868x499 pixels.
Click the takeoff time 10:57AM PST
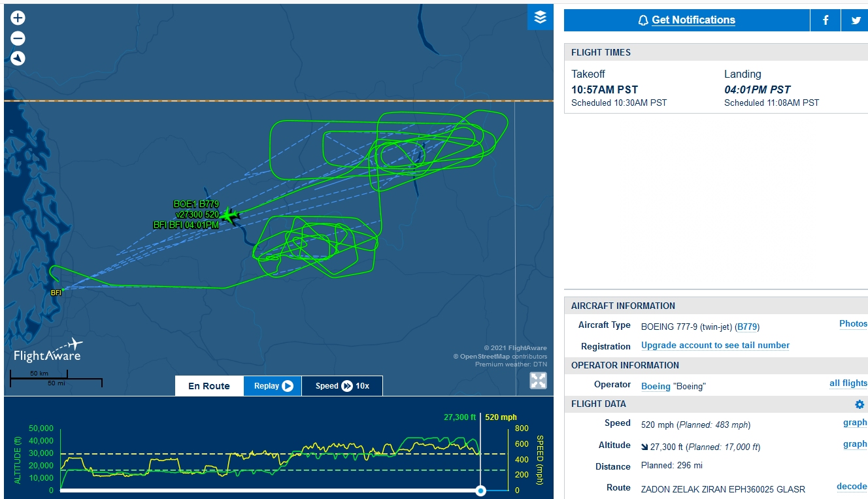click(605, 90)
